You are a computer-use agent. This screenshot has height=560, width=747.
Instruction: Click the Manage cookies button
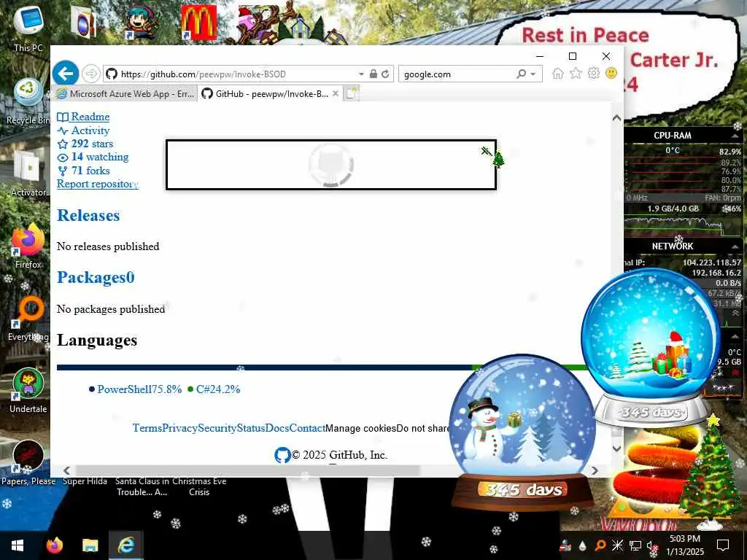[360, 428]
